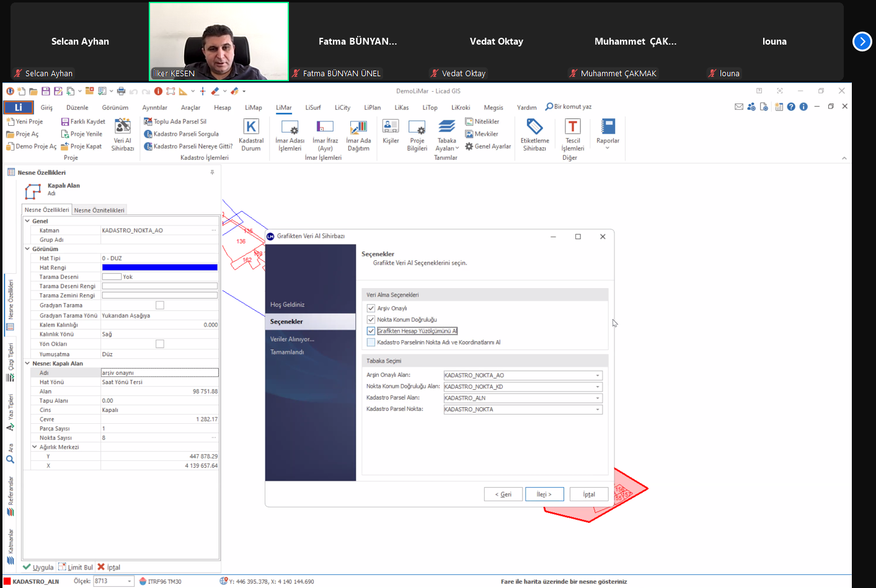Open the Megsis ribbon tab
The width and height of the screenshot is (876, 588).
493,107
